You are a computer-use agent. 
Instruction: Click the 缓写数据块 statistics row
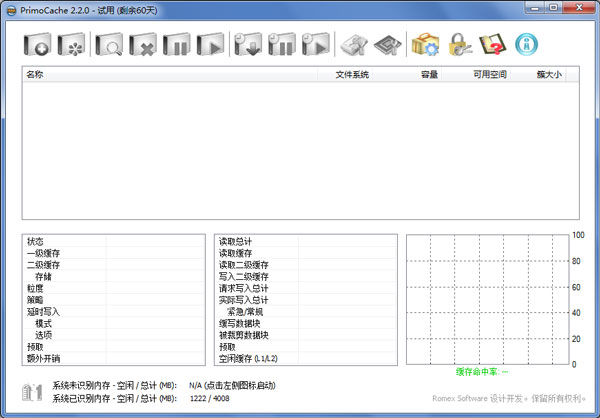click(x=306, y=323)
